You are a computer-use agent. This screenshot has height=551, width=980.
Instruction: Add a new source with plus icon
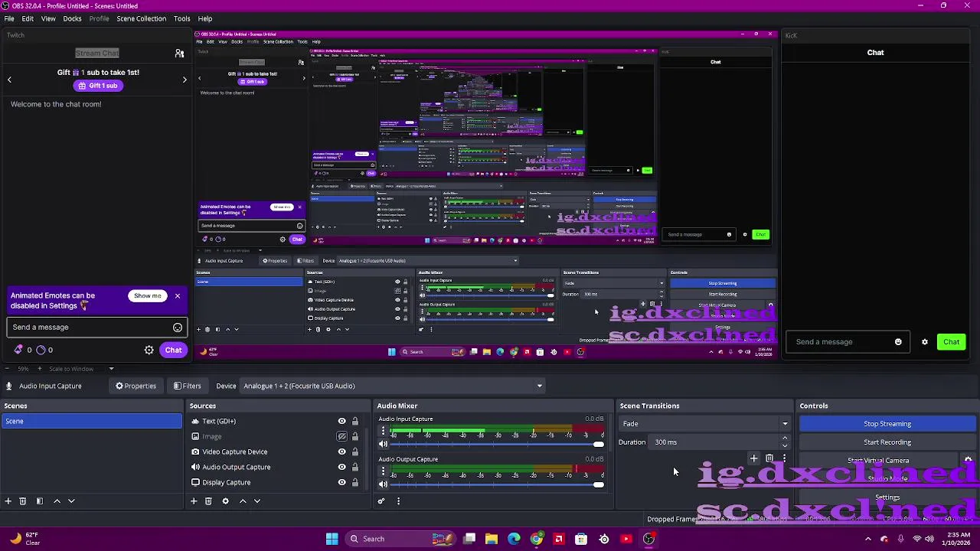pos(194,501)
